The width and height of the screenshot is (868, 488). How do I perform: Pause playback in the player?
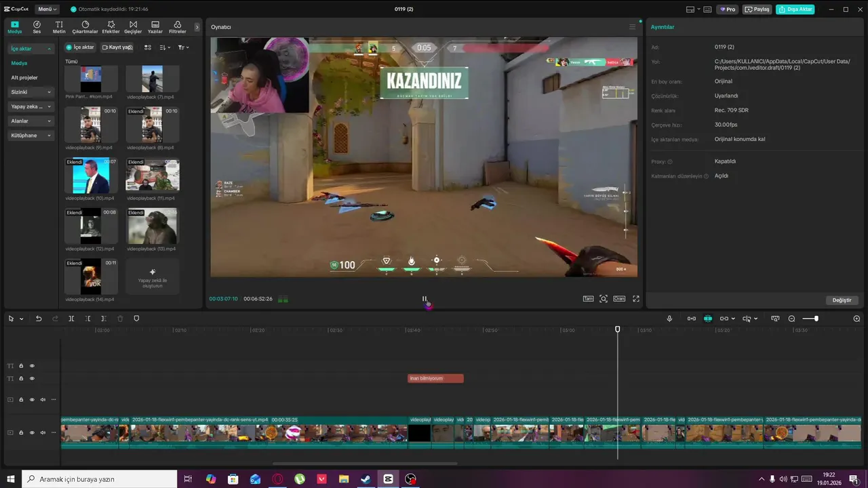tap(425, 299)
